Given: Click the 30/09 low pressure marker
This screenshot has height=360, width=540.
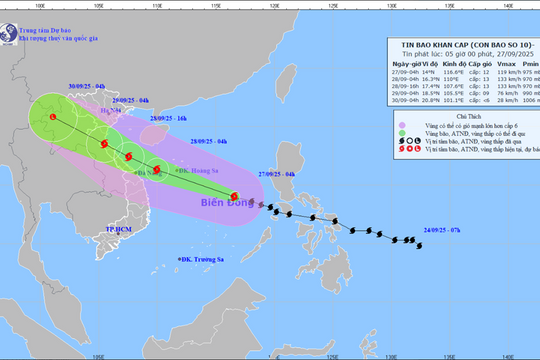Looking at the screenshot, I should (x=53, y=117).
